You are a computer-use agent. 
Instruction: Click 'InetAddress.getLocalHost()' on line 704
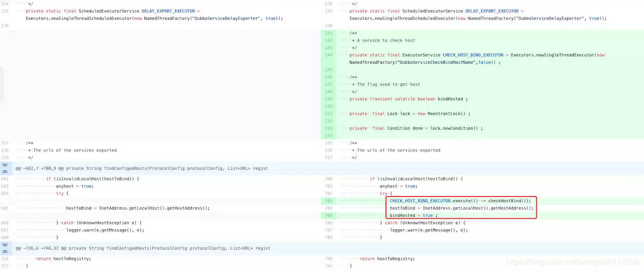[456, 208]
